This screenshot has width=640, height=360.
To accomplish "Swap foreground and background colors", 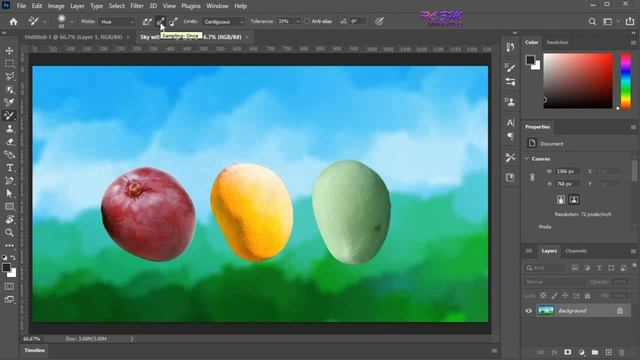I will [13, 258].
